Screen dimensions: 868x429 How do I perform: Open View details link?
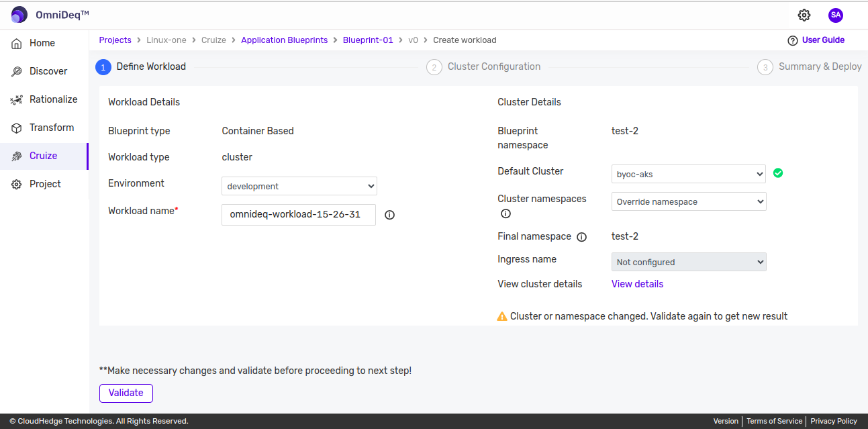[x=637, y=284]
